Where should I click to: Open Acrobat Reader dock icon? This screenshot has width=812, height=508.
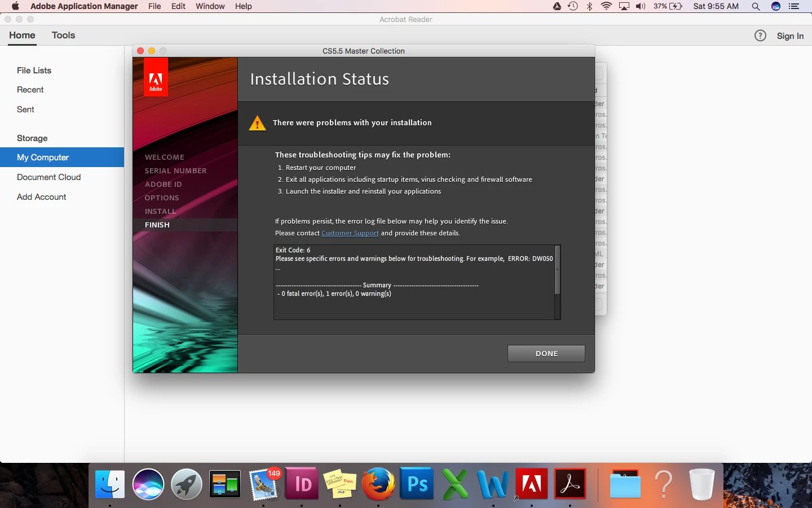pos(570,484)
